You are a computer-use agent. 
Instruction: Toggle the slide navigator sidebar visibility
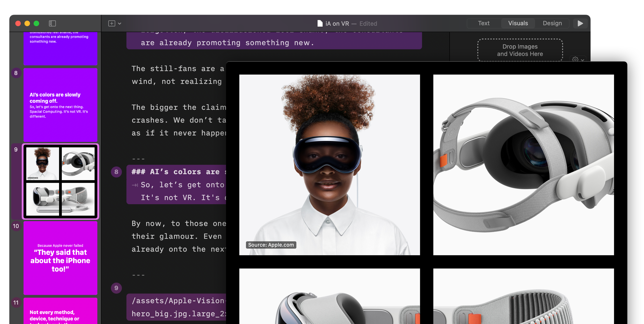(x=52, y=23)
